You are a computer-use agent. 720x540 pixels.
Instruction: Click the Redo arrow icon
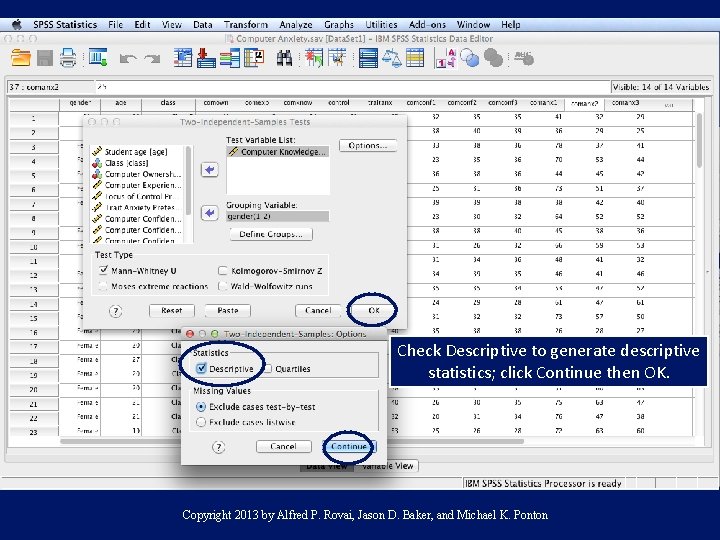[x=152, y=58]
